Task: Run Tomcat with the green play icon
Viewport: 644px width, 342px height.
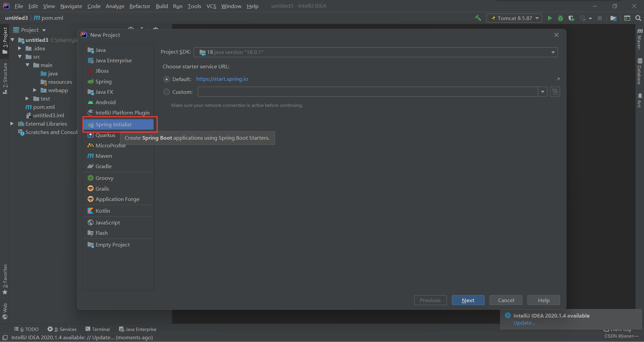Action: coord(550,18)
